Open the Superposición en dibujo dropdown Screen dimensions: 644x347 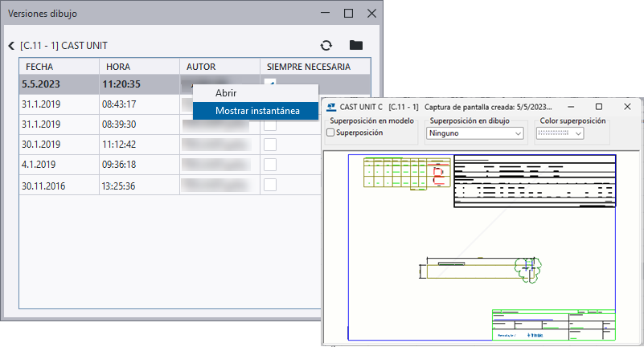pyautogui.click(x=474, y=133)
